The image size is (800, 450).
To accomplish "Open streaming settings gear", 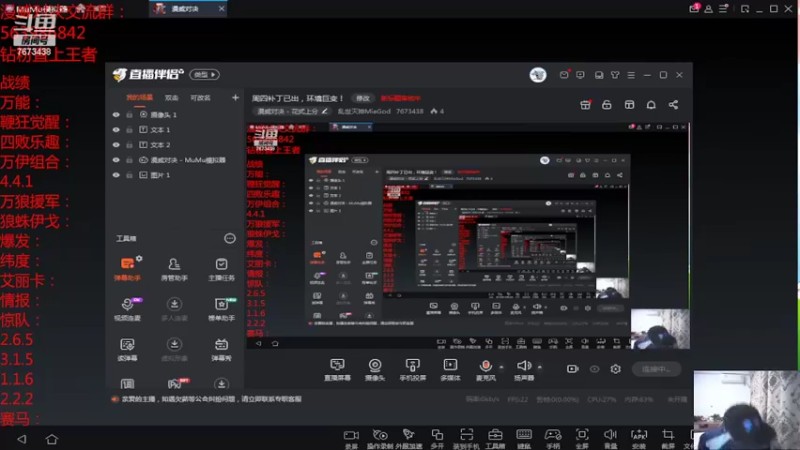I will tap(616, 368).
